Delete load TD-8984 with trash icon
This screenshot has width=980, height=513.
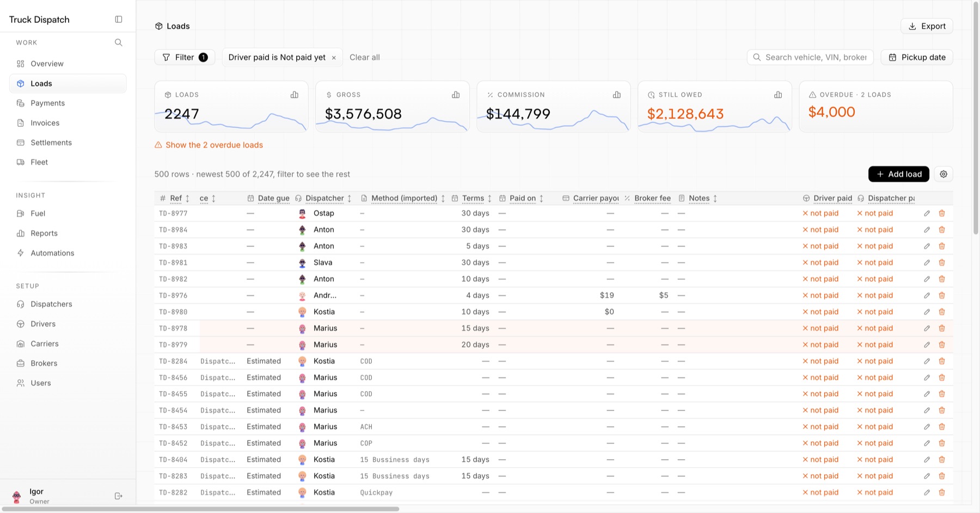pyautogui.click(x=942, y=230)
